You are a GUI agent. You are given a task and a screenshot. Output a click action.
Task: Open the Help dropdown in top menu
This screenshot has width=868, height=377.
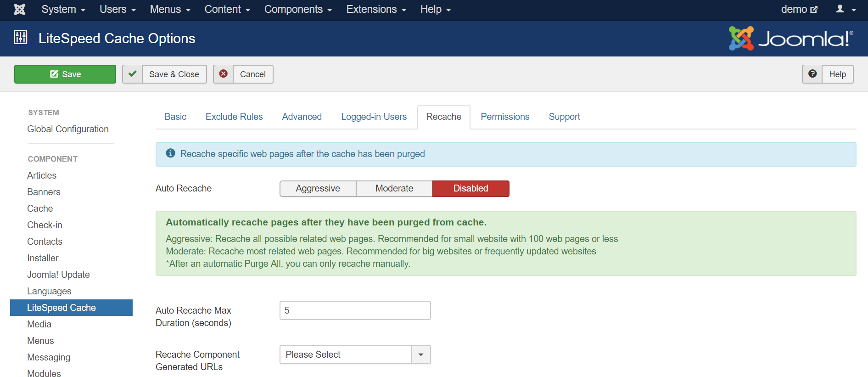click(436, 9)
